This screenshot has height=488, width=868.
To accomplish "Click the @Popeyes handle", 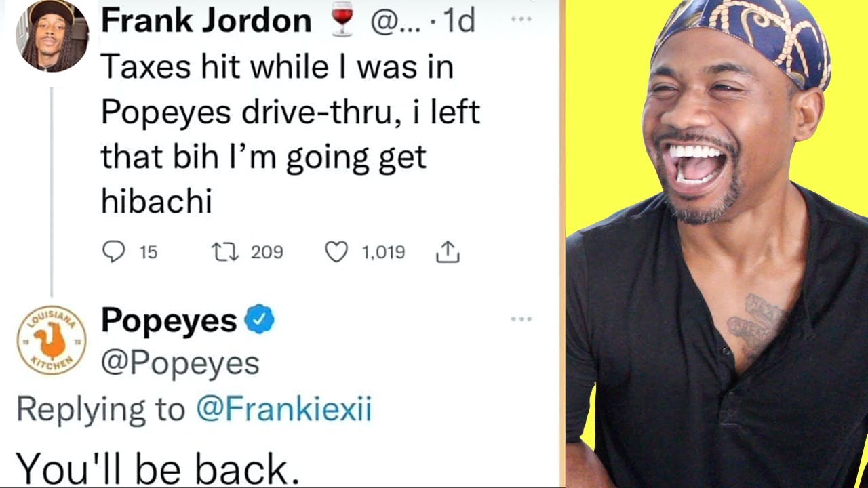I will [x=180, y=363].
